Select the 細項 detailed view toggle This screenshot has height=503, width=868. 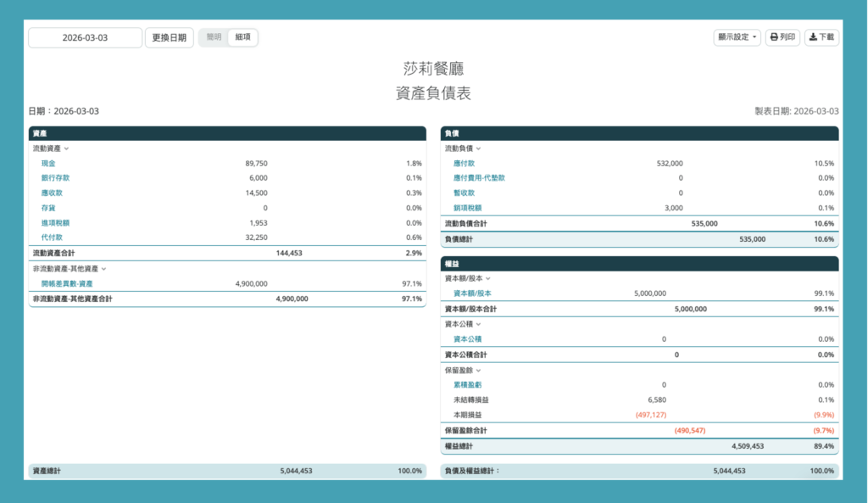pyautogui.click(x=242, y=37)
